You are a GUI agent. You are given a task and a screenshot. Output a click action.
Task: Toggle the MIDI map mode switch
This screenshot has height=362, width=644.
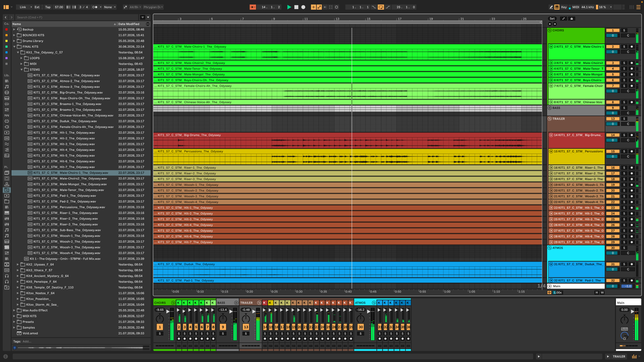click(x=576, y=7)
